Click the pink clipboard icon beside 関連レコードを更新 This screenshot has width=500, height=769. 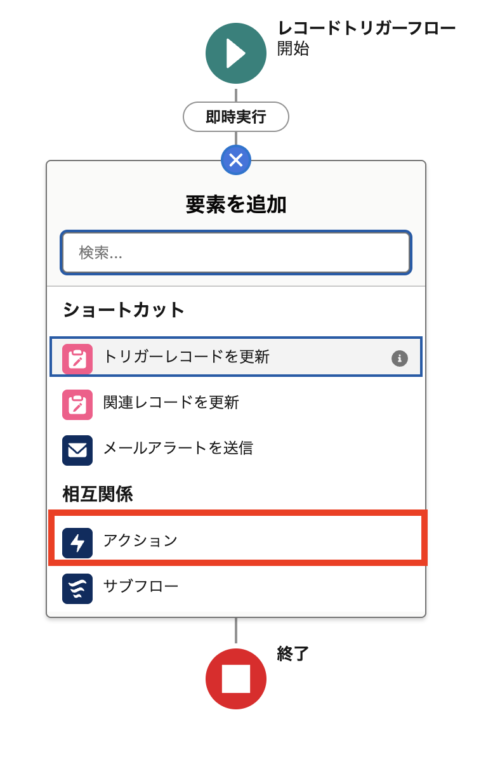click(77, 405)
